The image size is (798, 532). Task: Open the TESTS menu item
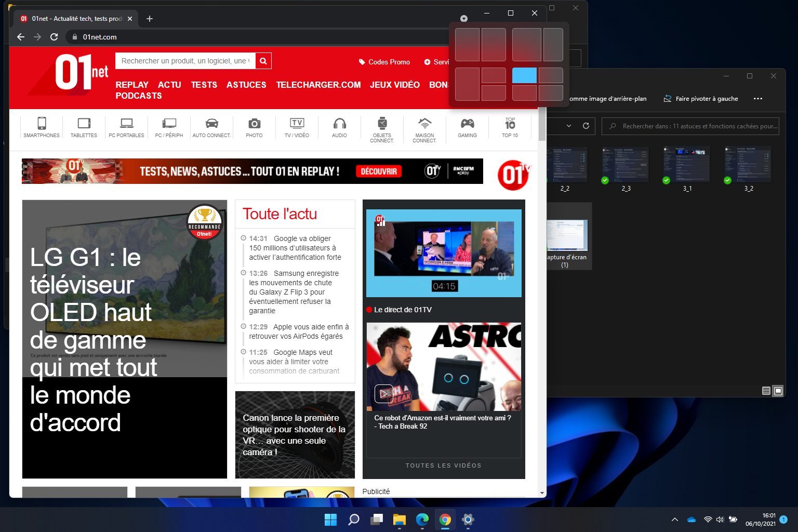pos(204,85)
